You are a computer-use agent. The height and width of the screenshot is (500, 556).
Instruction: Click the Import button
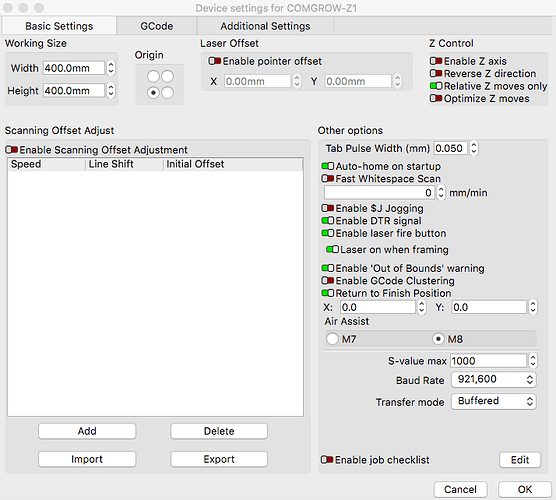(x=87, y=459)
